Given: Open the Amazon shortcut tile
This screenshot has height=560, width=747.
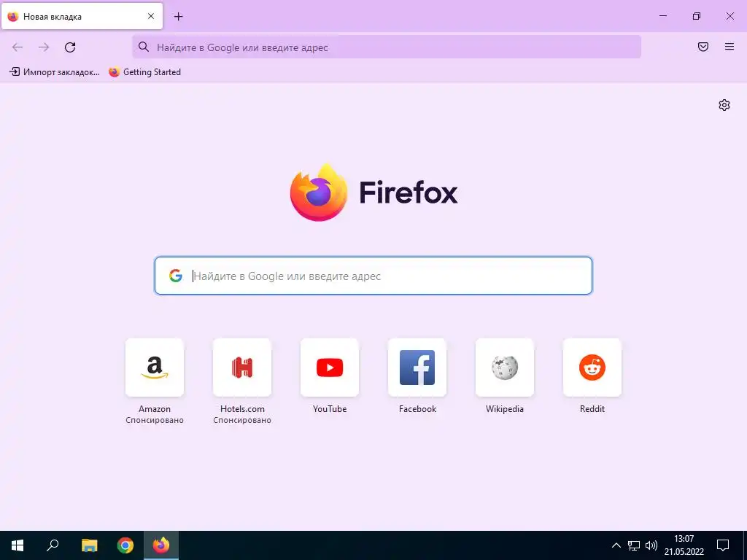Looking at the screenshot, I should (155, 367).
